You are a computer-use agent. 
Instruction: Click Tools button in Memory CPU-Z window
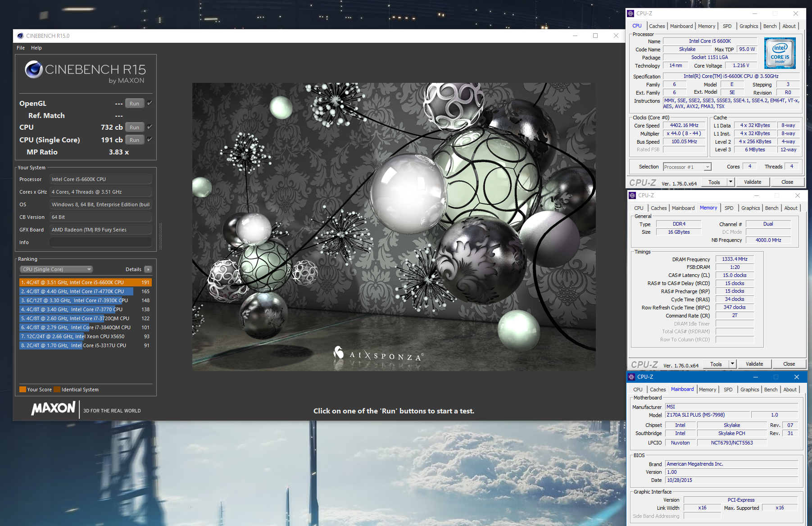click(x=716, y=364)
